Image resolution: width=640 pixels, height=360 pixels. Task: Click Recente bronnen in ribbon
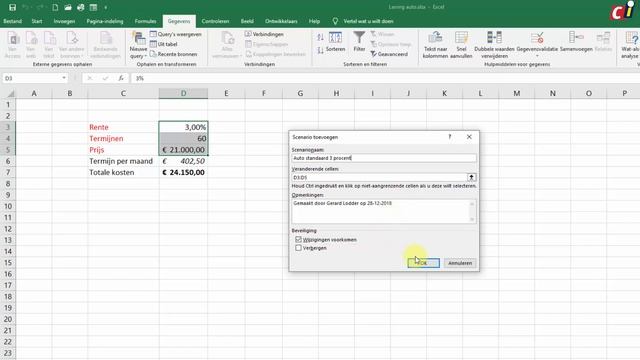click(173, 54)
